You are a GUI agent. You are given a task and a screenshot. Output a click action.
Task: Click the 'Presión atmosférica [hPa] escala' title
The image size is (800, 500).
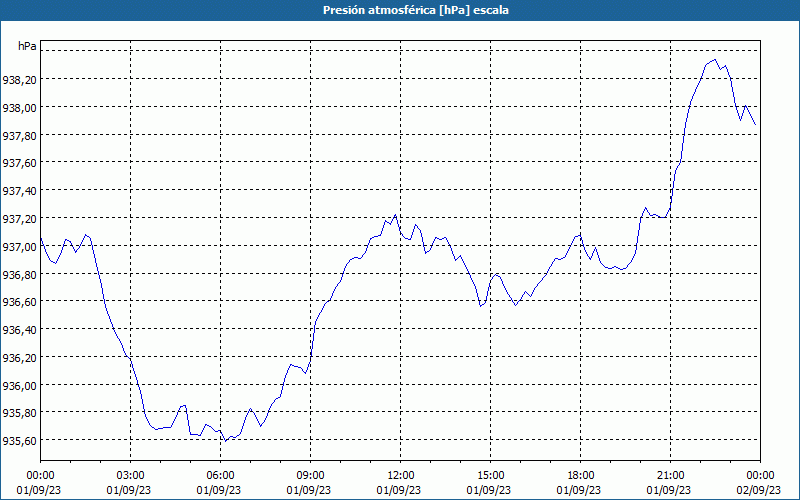click(415, 10)
